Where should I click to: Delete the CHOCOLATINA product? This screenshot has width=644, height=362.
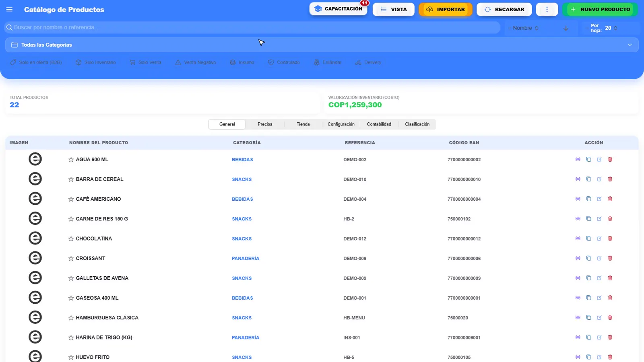610,239
